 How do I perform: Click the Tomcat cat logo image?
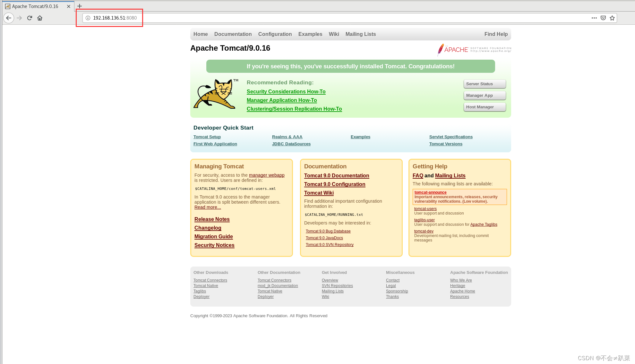tap(216, 94)
